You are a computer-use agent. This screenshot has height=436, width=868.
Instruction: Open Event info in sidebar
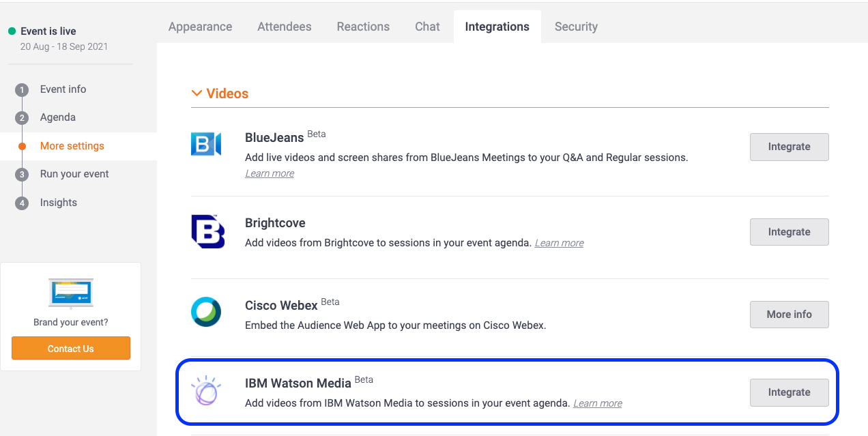point(63,89)
